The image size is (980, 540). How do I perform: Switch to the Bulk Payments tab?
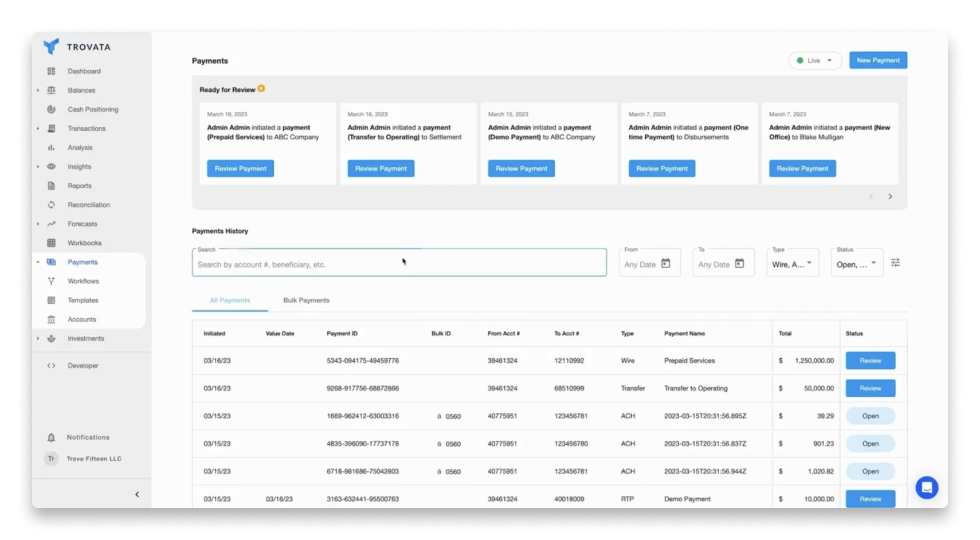306,300
